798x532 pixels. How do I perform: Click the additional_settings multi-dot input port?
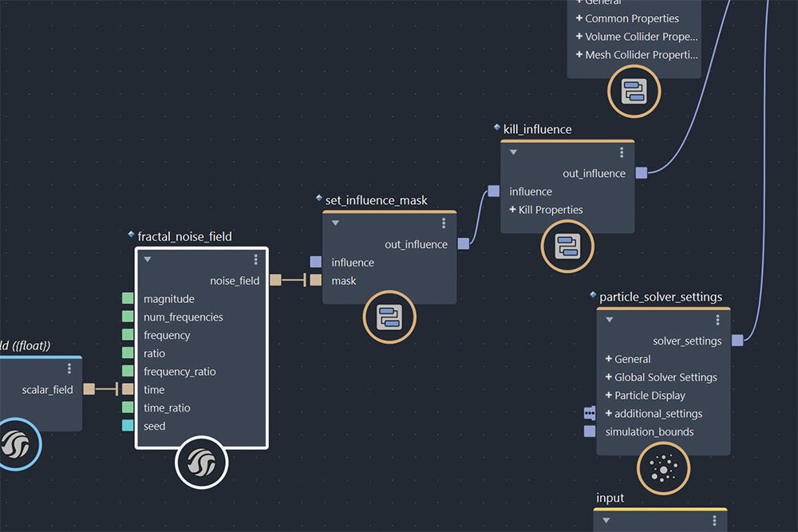tap(590, 413)
